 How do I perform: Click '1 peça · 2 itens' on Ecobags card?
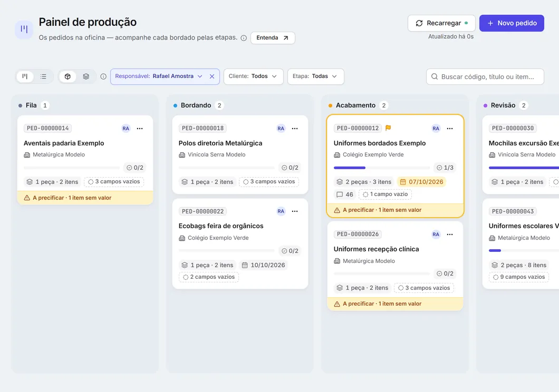[x=207, y=265]
